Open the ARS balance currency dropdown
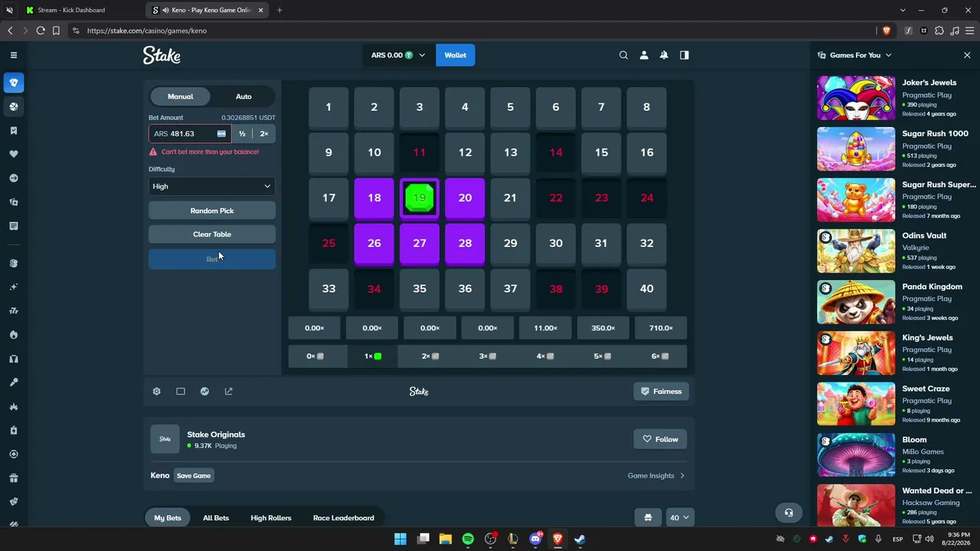The height and width of the screenshot is (551, 980). (398, 55)
